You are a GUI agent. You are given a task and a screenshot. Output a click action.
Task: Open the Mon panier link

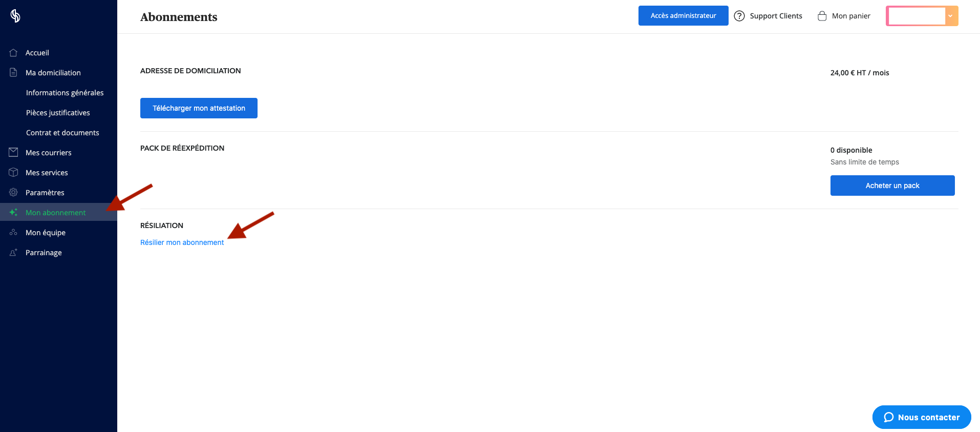[851, 16]
